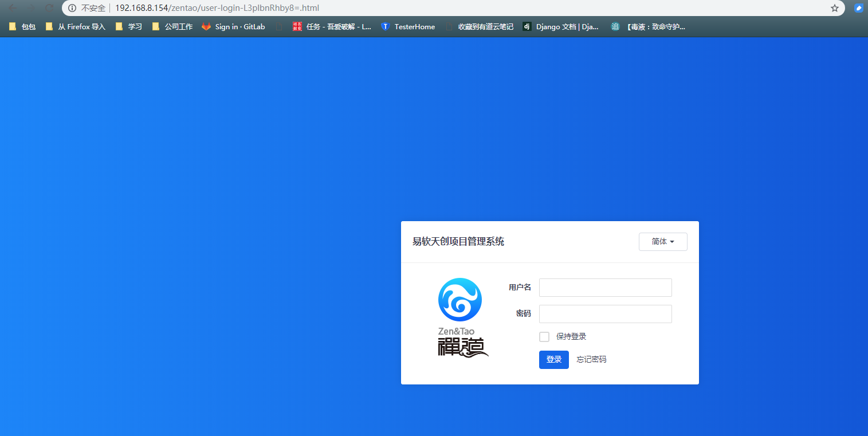Screen dimensions: 868x436
Task: Open the 任务 - 吾爱破解 bookmark
Action: [x=332, y=26]
